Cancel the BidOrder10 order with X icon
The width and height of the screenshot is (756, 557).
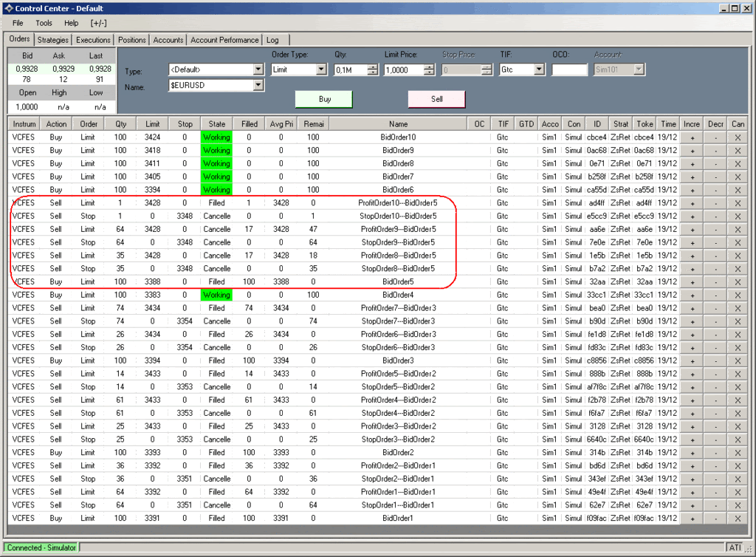[738, 137]
